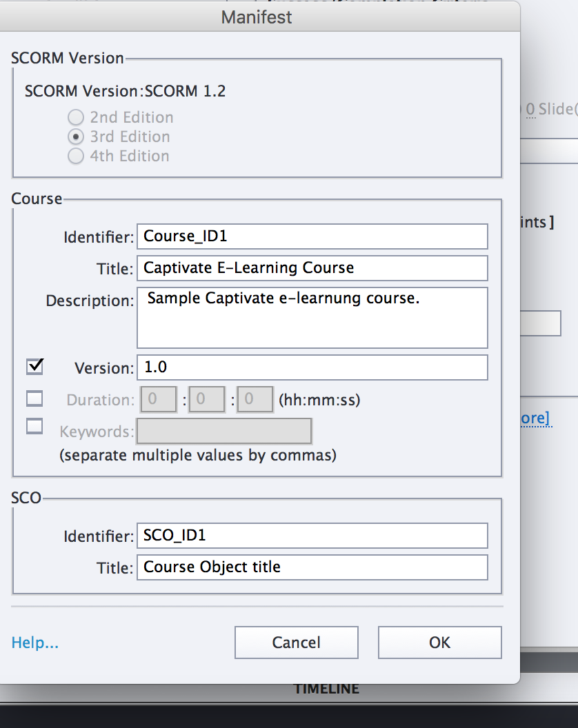Select the SCO Identifier field
This screenshot has height=728, width=578.
[x=312, y=535]
